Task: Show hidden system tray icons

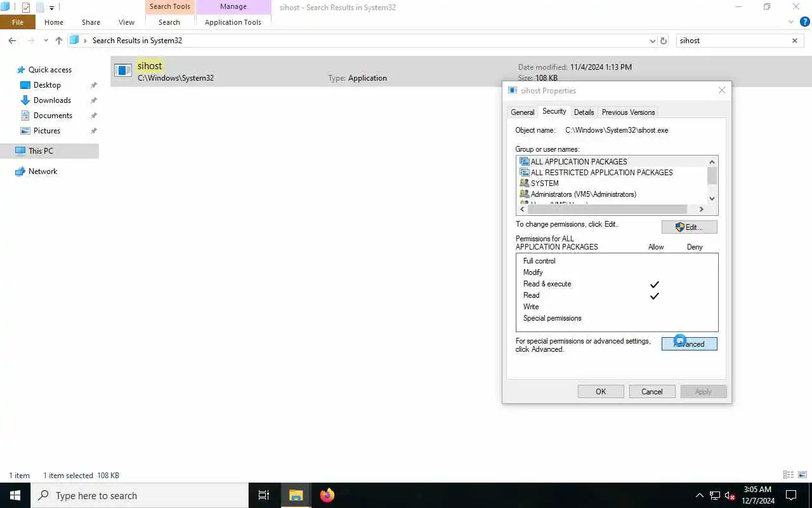Action: point(699,495)
